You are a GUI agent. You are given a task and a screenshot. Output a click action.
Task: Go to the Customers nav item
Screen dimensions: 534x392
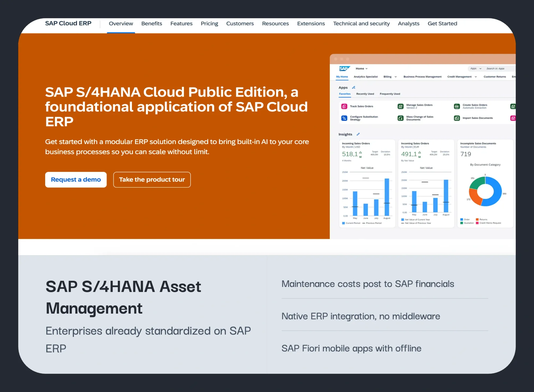[240, 24]
